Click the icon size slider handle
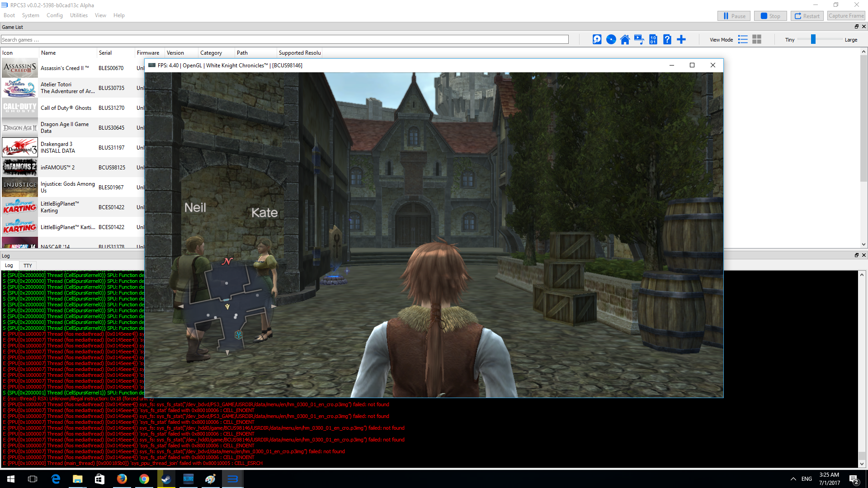The image size is (868, 488). [x=813, y=40]
